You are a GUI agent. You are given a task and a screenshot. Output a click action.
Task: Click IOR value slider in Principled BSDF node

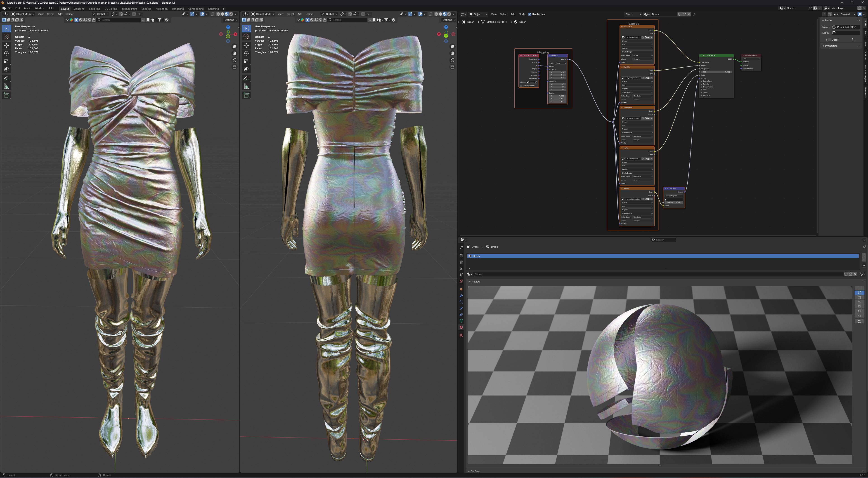716,72
